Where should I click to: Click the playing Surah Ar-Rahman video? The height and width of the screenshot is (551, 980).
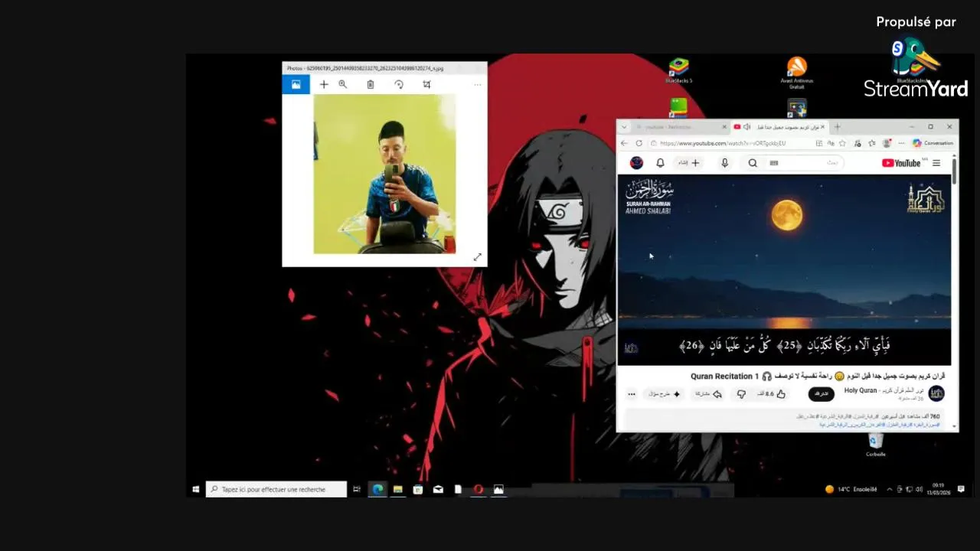784,269
